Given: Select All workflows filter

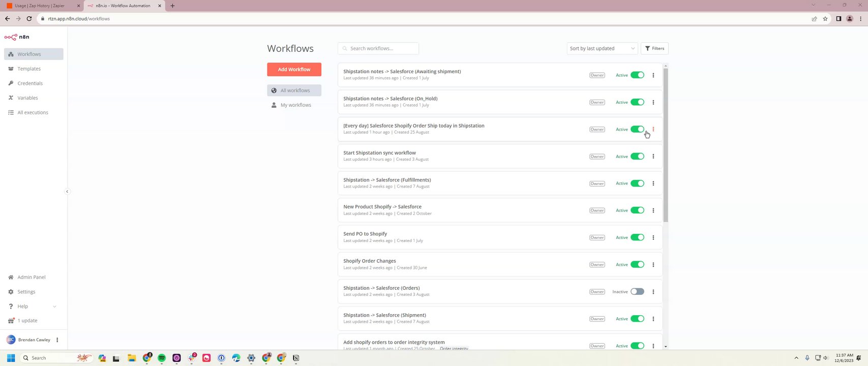Looking at the screenshot, I should (x=294, y=90).
